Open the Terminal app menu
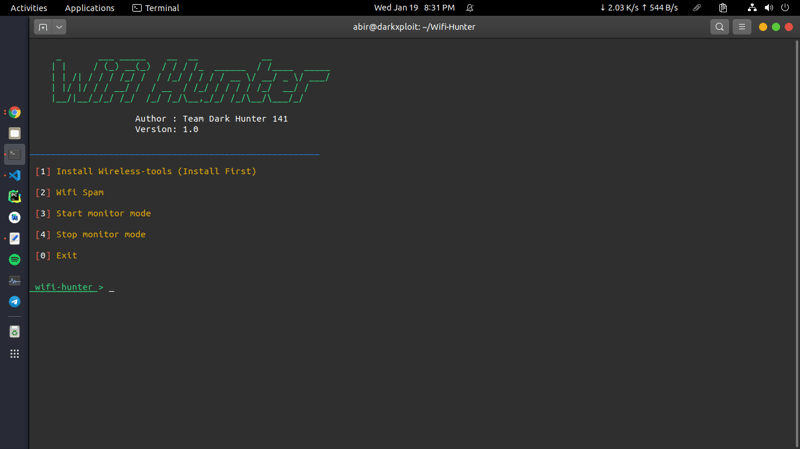The width and height of the screenshot is (800, 449). (155, 8)
